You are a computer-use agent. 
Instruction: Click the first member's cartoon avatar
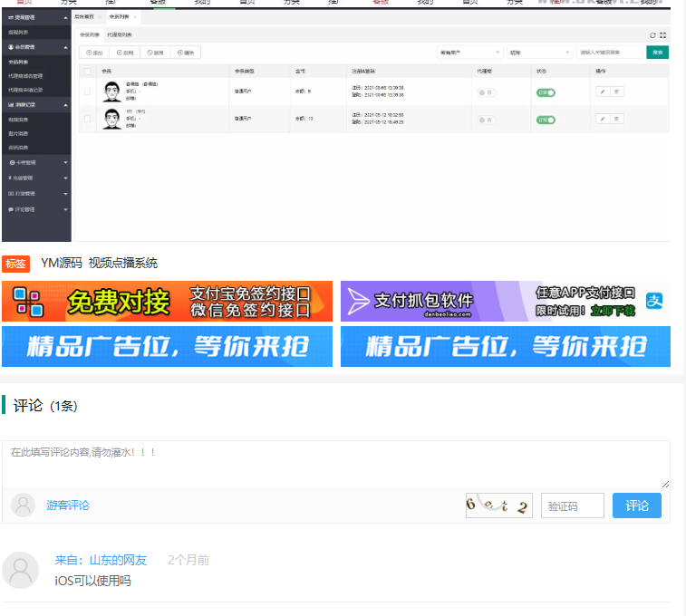click(112, 91)
